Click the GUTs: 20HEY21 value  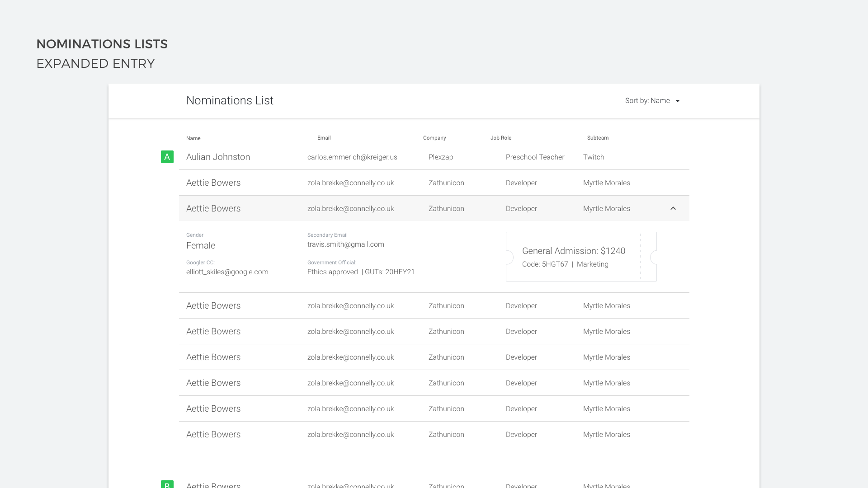pos(390,272)
